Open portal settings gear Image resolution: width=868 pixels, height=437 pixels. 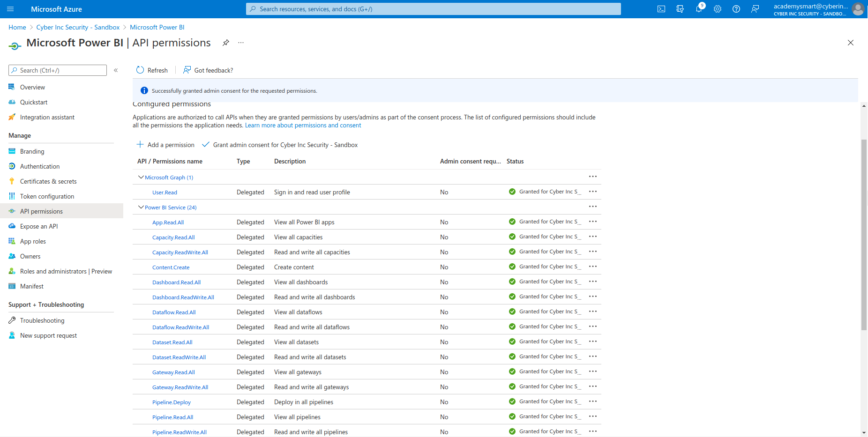[x=718, y=9]
